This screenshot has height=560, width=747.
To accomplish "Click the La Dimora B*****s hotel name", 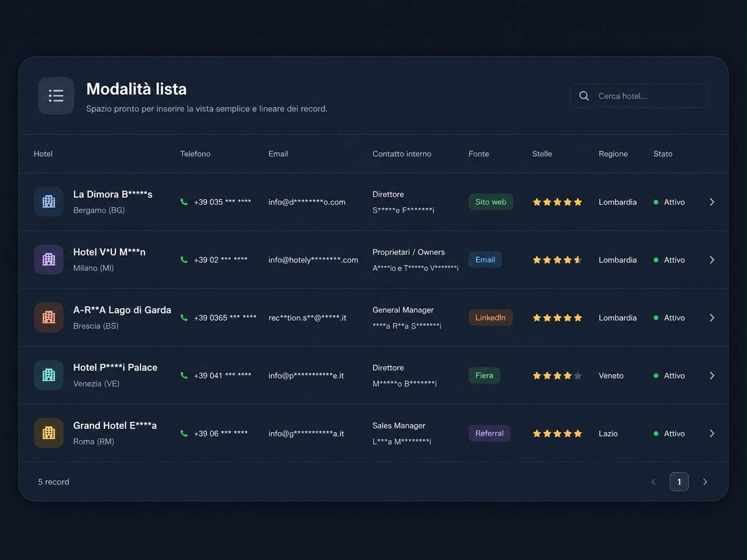I will click(x=112, y=194).
